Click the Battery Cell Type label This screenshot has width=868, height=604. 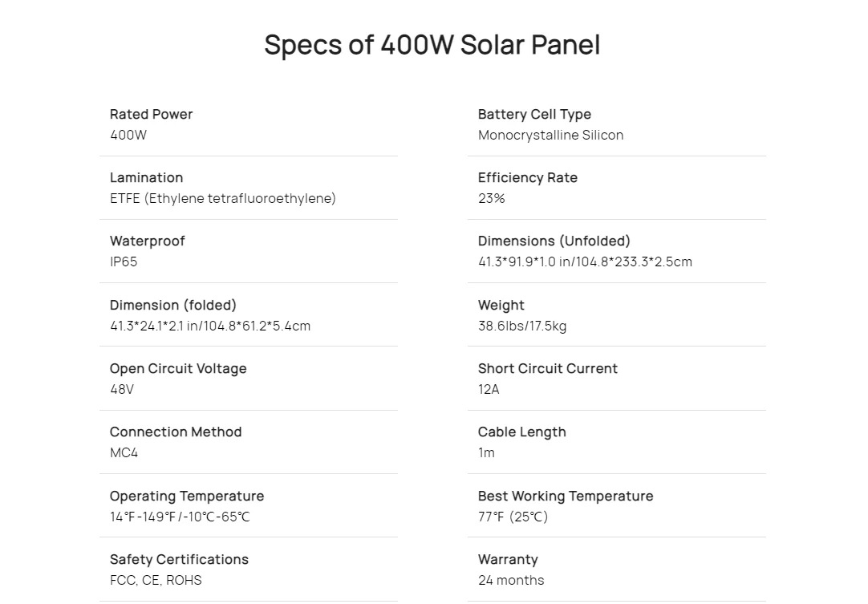[534, 114]
